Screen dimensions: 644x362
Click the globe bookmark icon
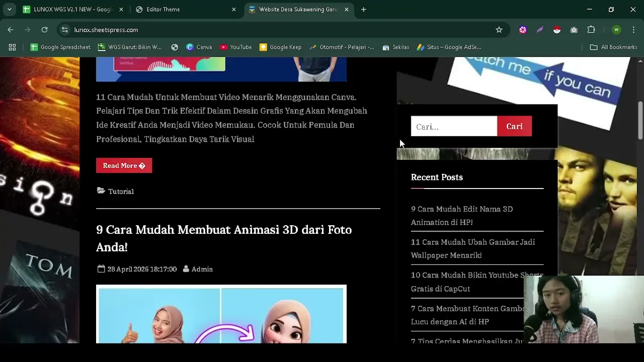[x=175, y=47]
